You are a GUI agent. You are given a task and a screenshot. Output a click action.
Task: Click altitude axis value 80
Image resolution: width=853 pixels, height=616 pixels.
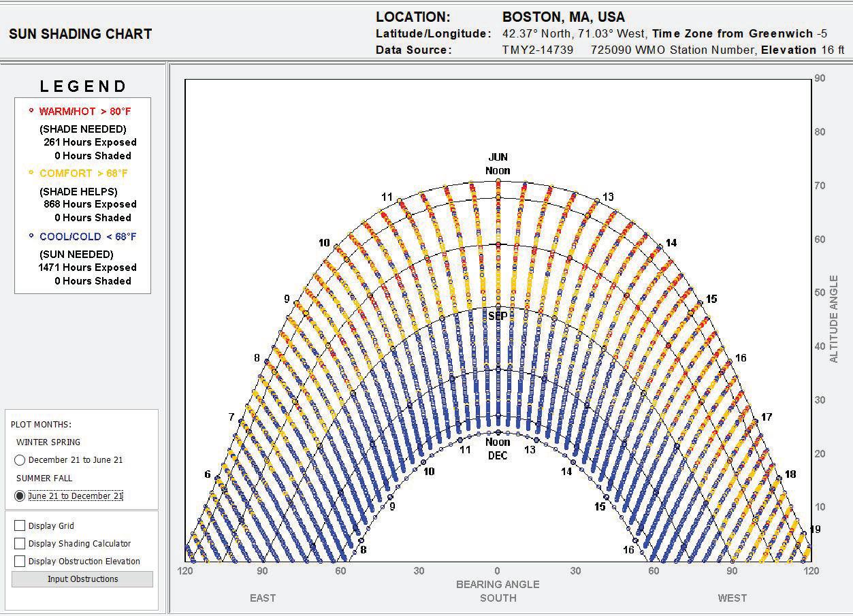tap(820, 132)
